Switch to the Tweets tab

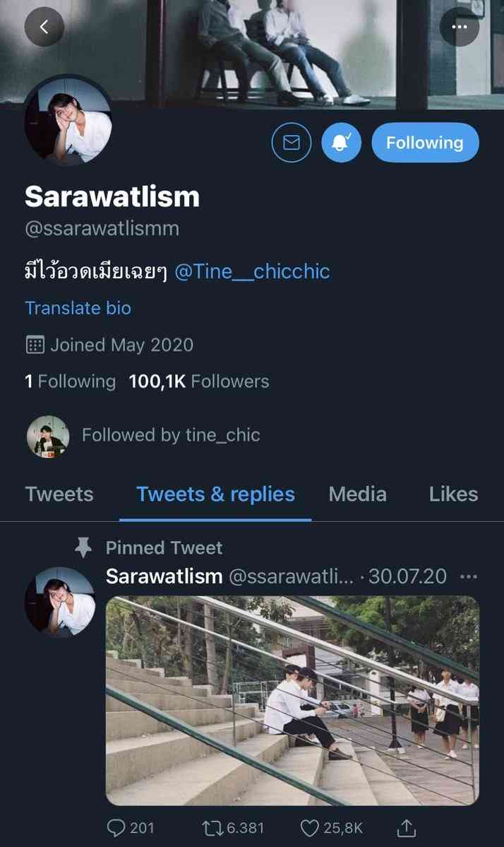(59, 494)
